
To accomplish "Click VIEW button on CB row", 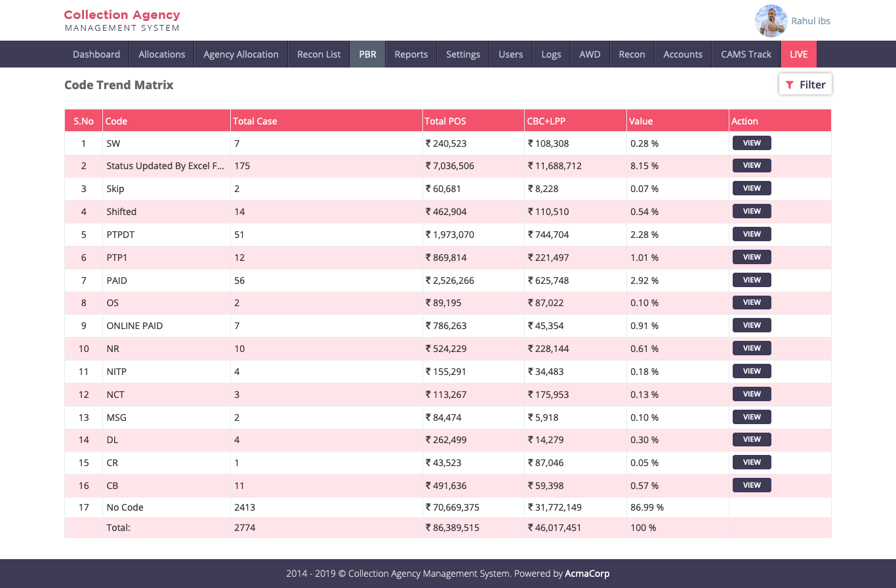I will (752, 485).
